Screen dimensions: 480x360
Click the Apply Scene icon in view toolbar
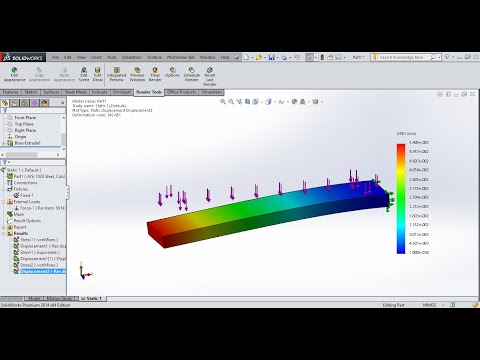click(303, 102)
